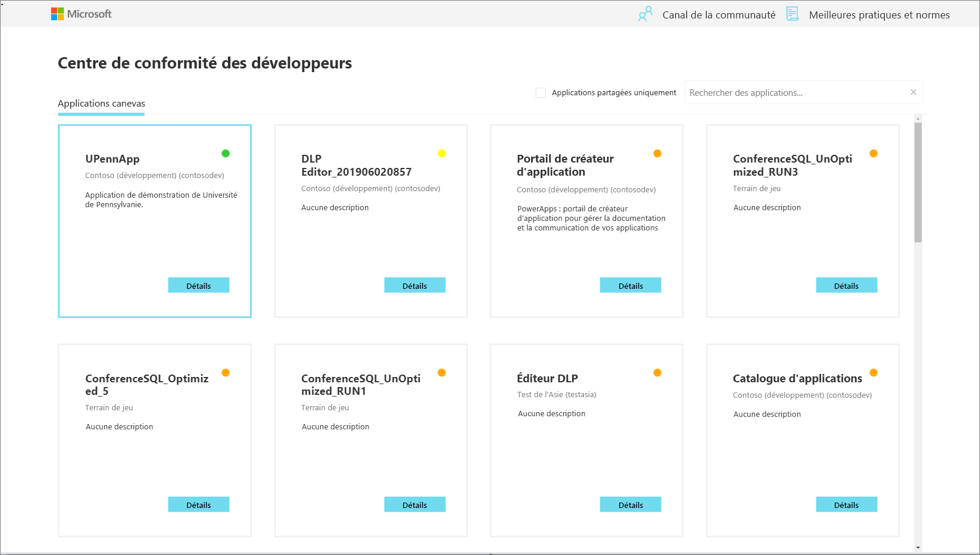The image size is (980, 555).
Task: Open Détails for ConferenceSQL_UnOptimized_RUN1
Action: pyautogui.click(x=414, y=504)
